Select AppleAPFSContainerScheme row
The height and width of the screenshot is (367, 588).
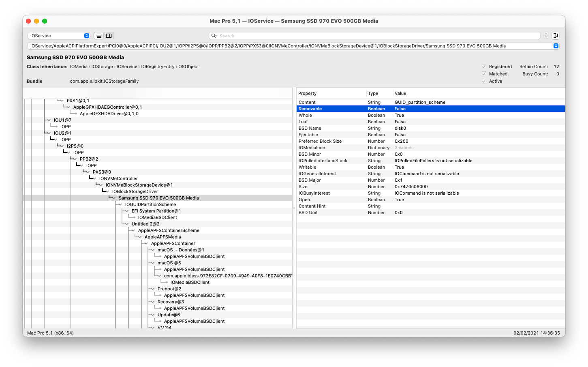(158, 230)
